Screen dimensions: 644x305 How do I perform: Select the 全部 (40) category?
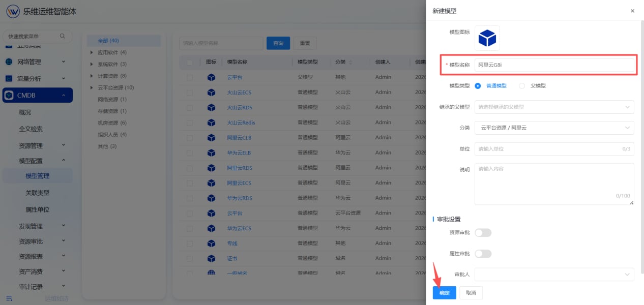(124, 41)
